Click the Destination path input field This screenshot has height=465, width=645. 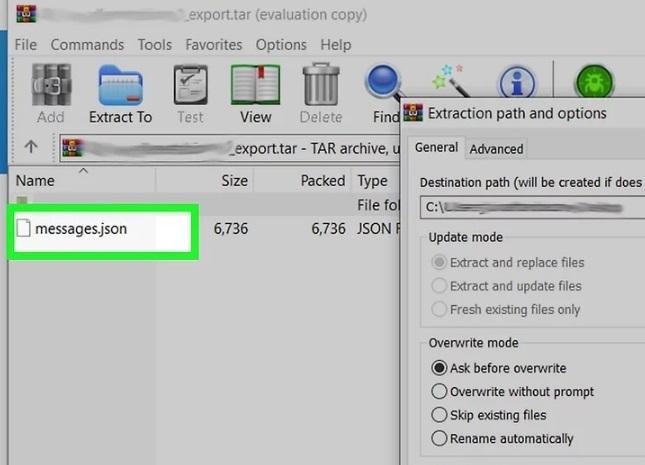(x=532, y=207)
